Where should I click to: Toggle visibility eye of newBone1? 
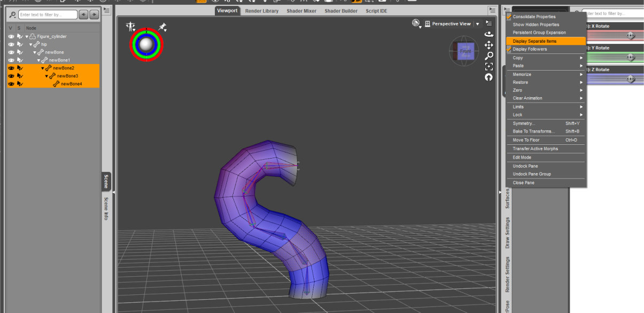click(x=11, y=60)
